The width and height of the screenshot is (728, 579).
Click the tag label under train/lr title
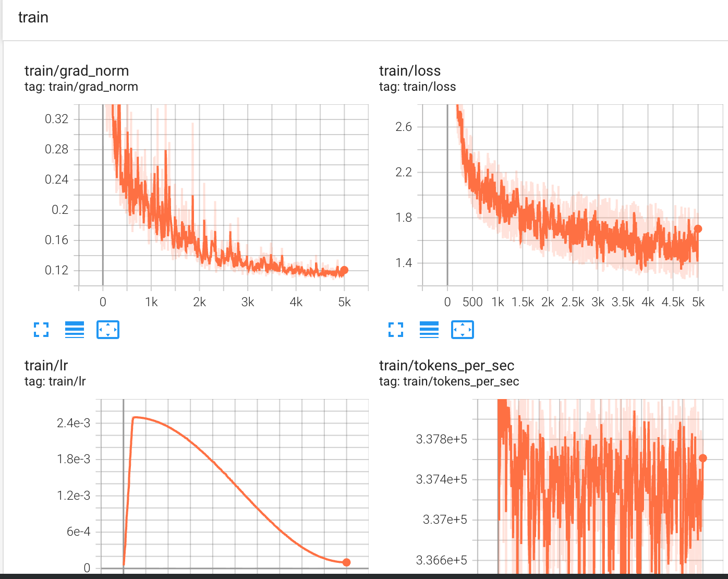(x=56, y=381)
